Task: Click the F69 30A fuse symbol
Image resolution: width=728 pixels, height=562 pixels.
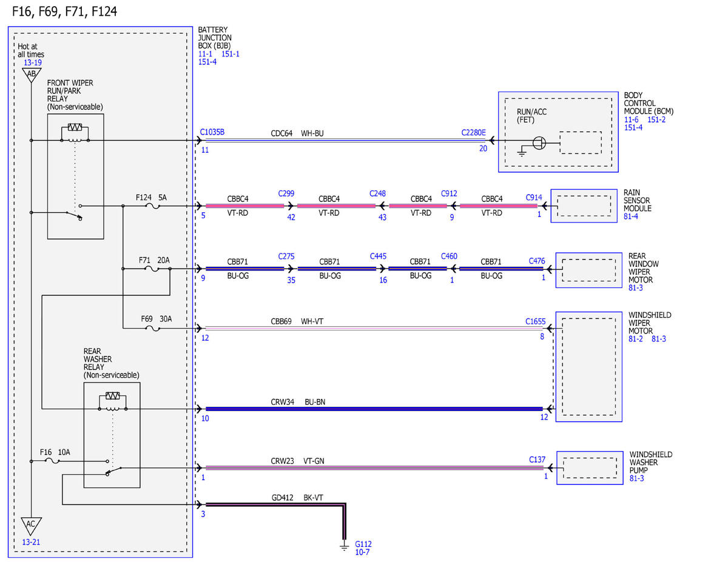Action: click(x=154, y=329)
